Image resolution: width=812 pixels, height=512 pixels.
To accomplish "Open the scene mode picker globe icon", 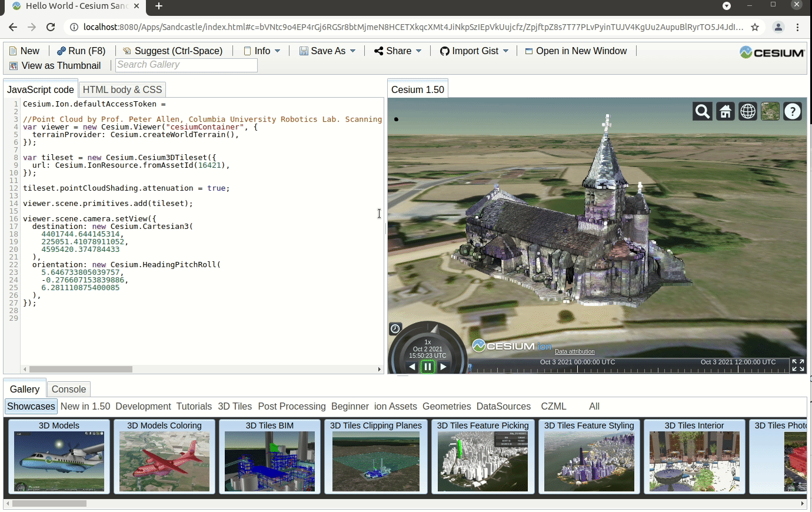I will pyautogui.click(x=748, y=111).
